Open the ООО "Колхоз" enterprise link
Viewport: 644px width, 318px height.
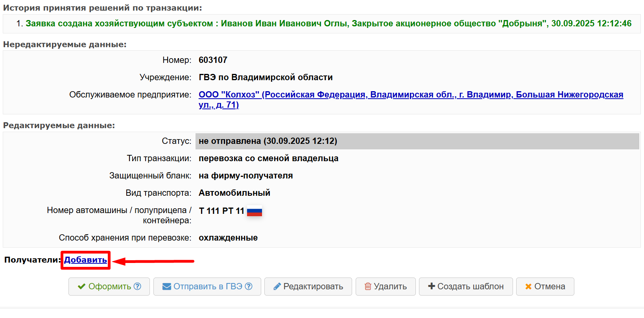click(x=411, y=95)
